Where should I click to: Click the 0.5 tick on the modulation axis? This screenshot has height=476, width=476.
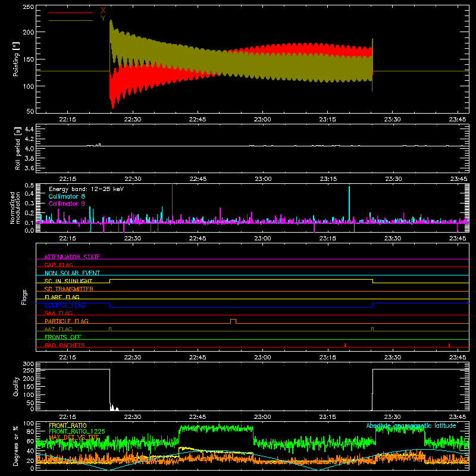pos(29,186)
